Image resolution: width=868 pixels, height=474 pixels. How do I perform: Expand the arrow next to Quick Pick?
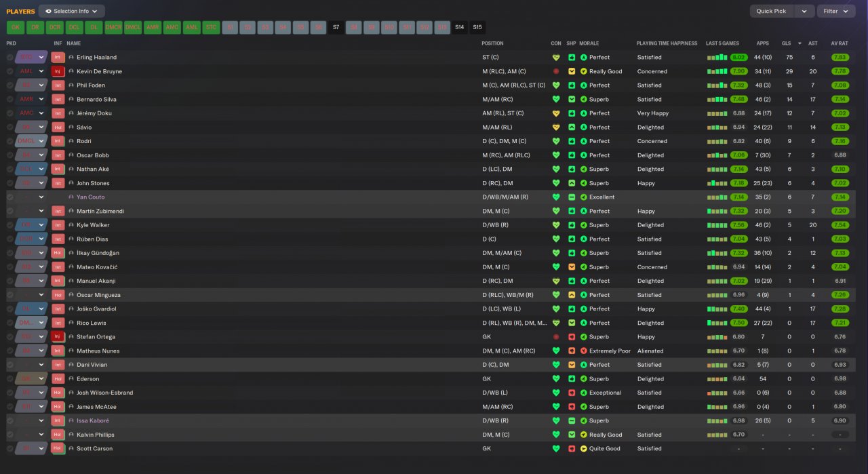(x=804, y=11)
